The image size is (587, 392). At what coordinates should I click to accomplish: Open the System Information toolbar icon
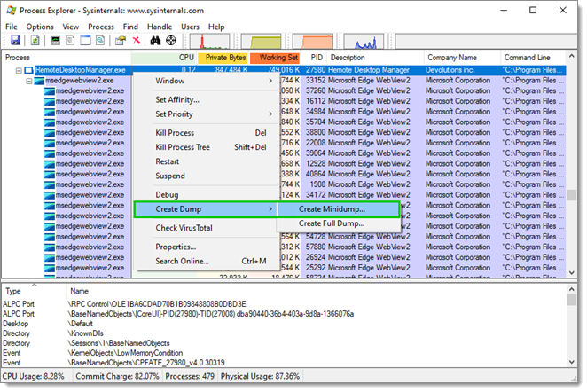coord(55,41)
